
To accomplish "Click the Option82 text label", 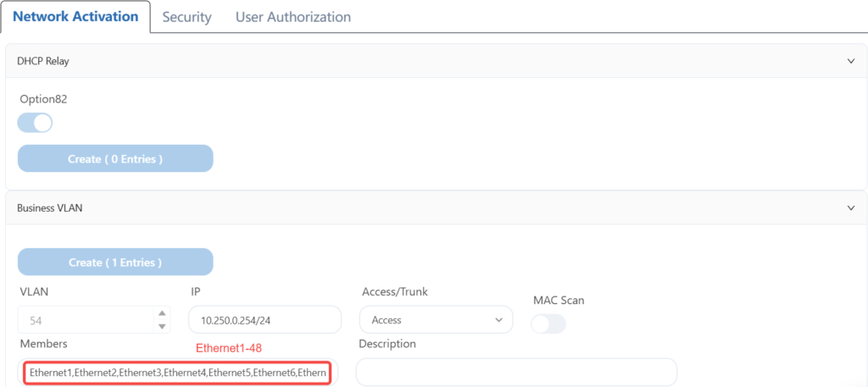I will coord(42,99).
